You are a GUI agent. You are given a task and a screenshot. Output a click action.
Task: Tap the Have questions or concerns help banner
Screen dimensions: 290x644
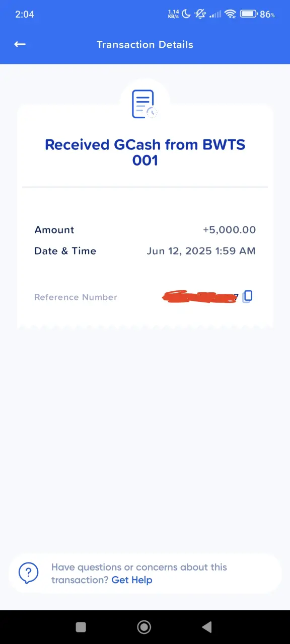pyautogui.click(x=145, y=574)
